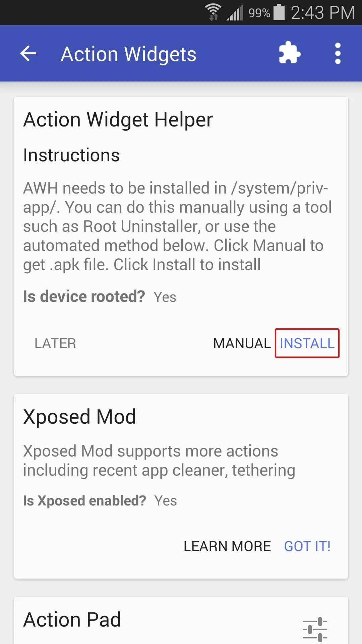Image resolution: width=362 pixels, height=644 pixels.
Task: Open LEARN MORE for Xposed Mod
Action: (227, 546)
